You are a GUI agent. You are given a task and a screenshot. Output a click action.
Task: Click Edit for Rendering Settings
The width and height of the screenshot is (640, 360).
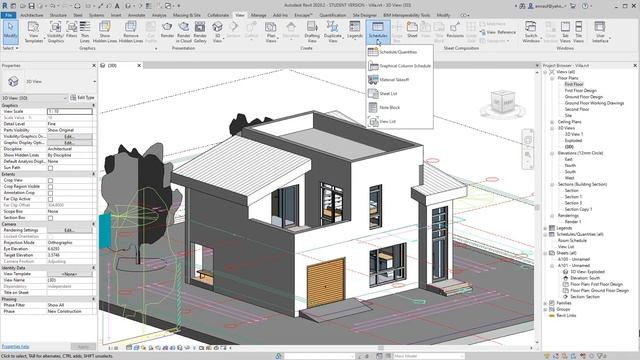[69, 230]
